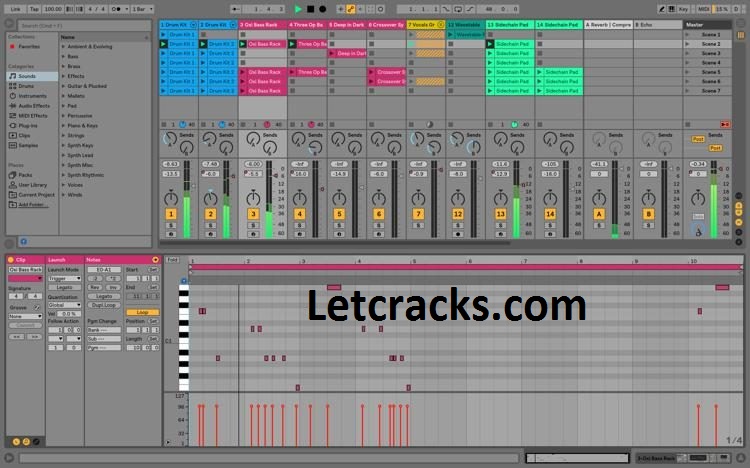Expand the Ambient & Evolving folder
The height and width of the screenshot is (468, 750).
[63, 46]
